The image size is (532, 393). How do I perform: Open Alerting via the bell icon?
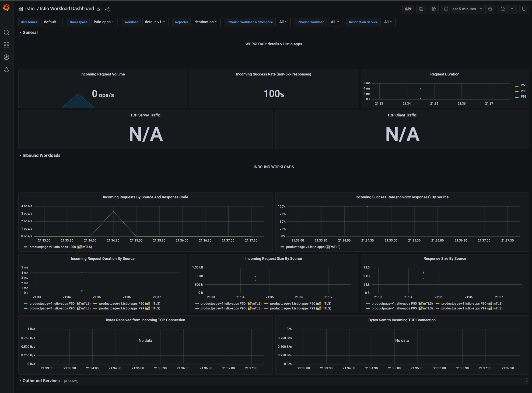tap(6, 70)
